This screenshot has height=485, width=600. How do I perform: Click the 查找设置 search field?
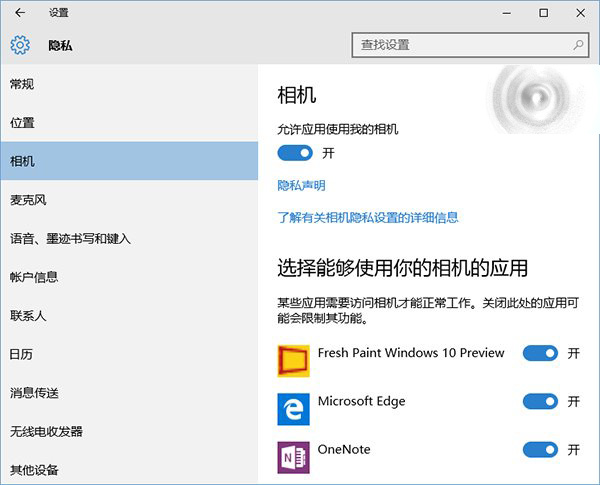point(460,45)
